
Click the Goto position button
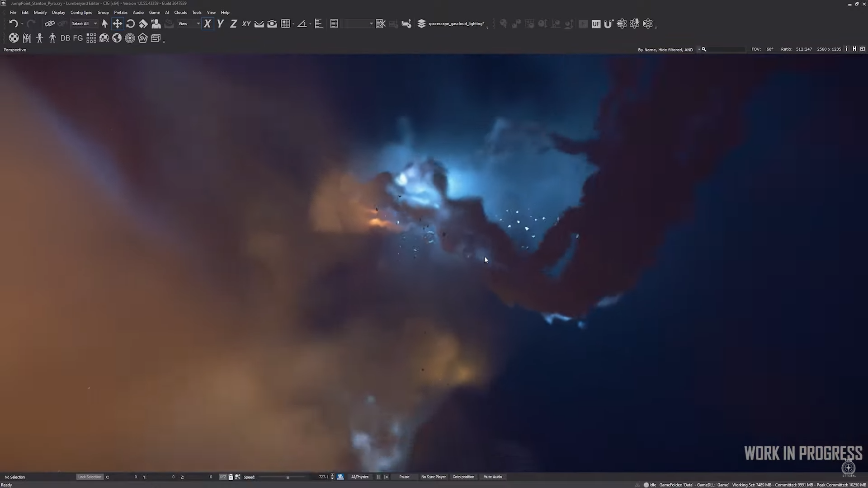463,477
